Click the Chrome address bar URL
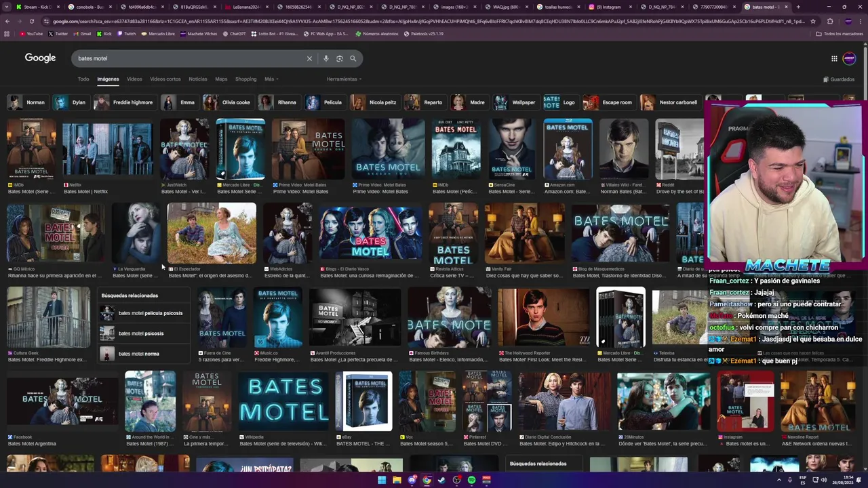This screenshot has width=868, height=488. 427,21
